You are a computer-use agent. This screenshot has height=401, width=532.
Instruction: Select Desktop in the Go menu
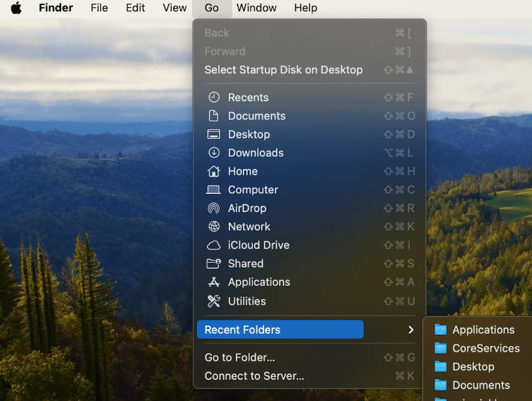point(310,134)
